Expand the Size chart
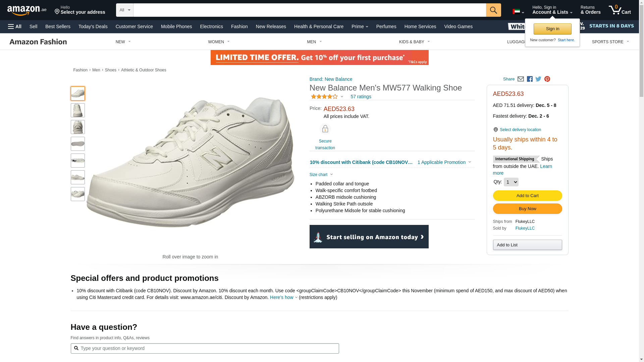 pos(321,175)
